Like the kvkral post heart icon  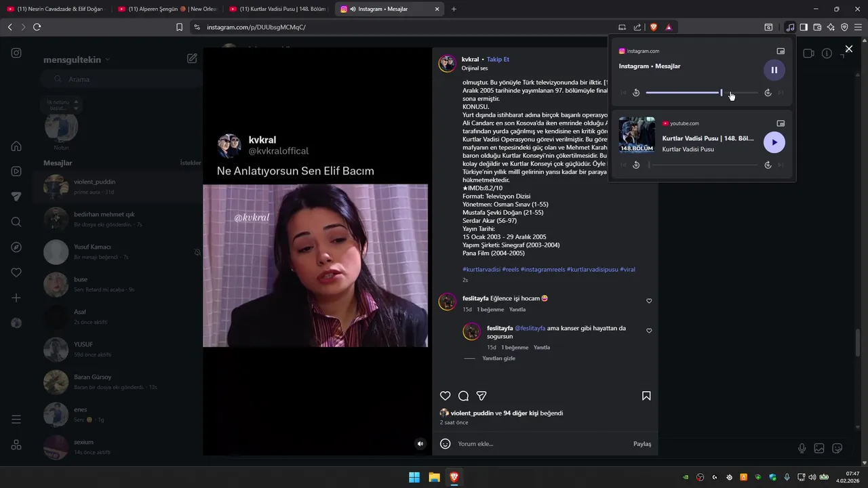445,396
